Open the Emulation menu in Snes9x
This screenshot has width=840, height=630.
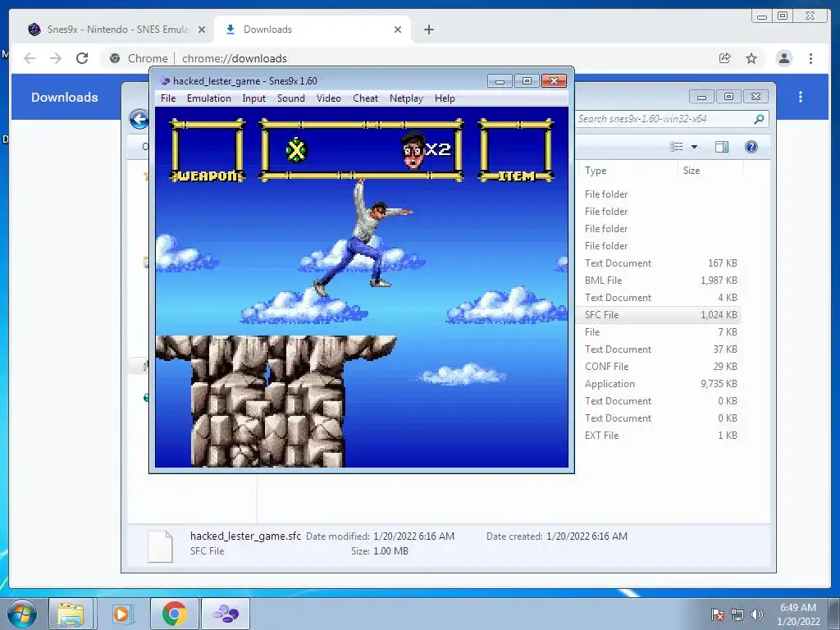coord(209,98)
